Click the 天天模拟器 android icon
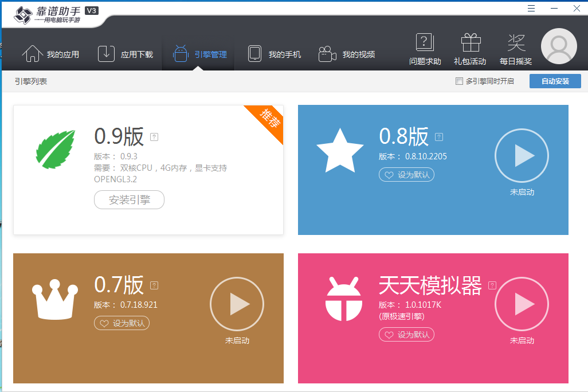This screenshot has width=588, height=392. tap(343, 299)
